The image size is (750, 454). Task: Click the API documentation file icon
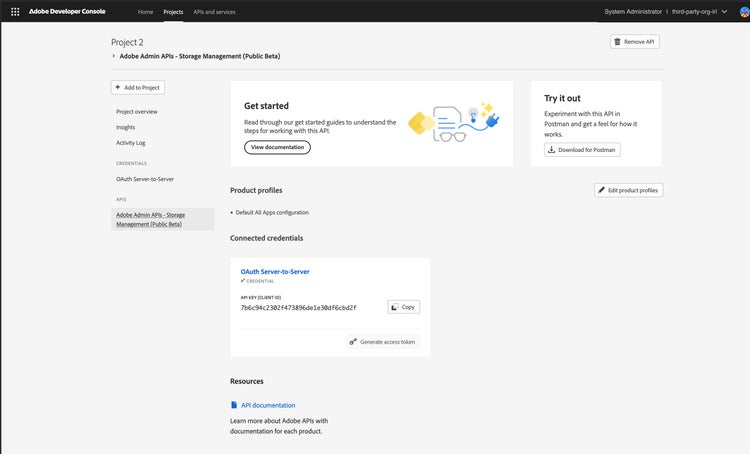(x=234, y=405)
